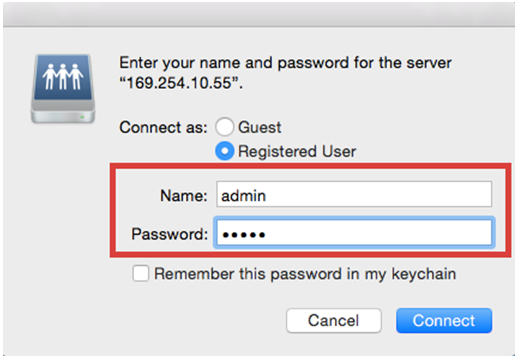Image resolution: width=518 pixels, height=360 pixels.
Task: Click the shared network server drive icon
Action: (63, 89)
